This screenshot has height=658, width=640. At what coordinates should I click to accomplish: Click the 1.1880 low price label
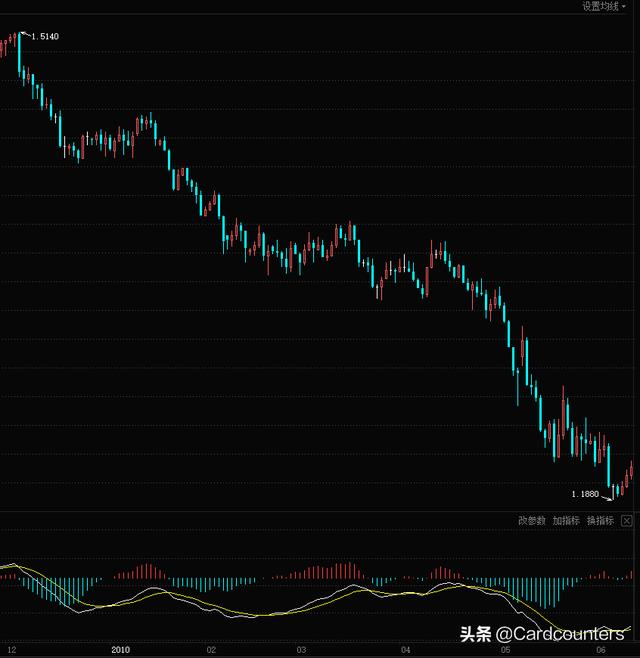(585, 494)
